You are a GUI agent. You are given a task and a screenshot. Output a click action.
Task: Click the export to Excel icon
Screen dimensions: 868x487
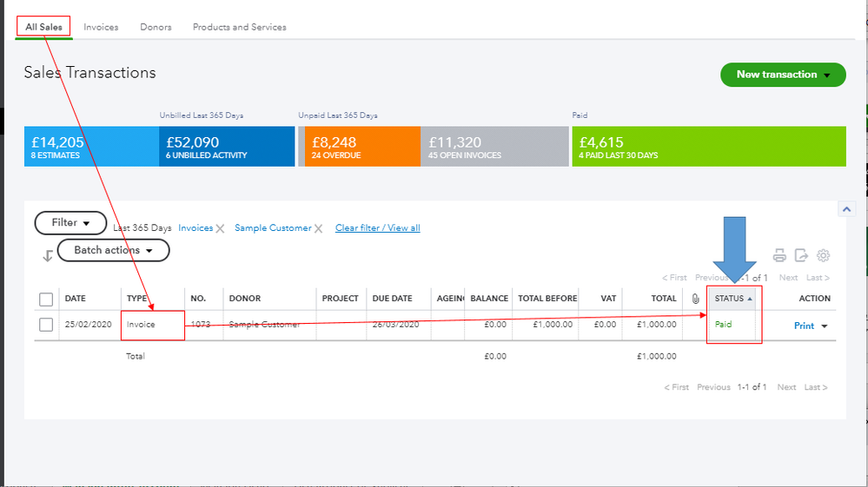point(801,255)
